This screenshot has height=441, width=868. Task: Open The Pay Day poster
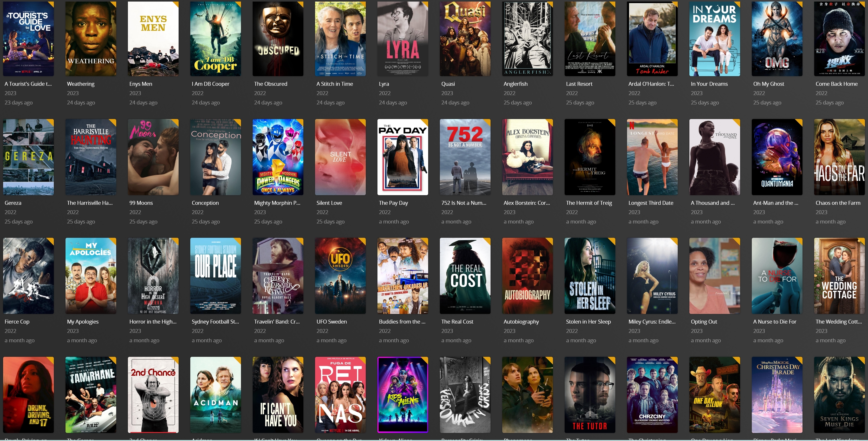click(x=403, y=157)
